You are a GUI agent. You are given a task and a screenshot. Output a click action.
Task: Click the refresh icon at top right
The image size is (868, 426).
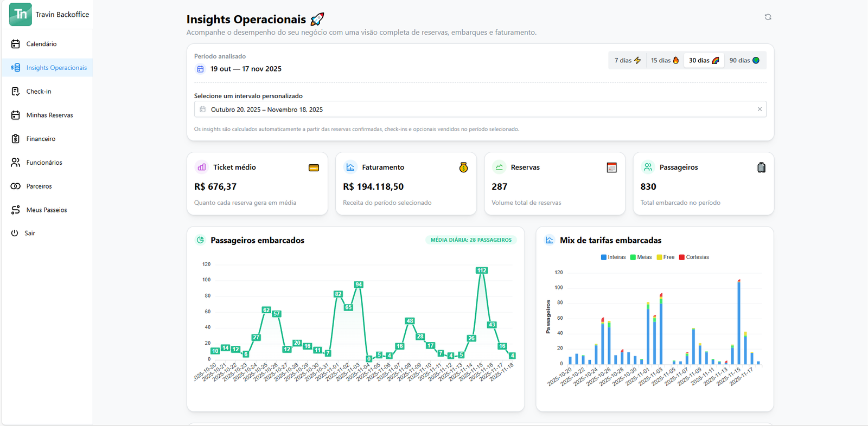[x=768, y=17]
